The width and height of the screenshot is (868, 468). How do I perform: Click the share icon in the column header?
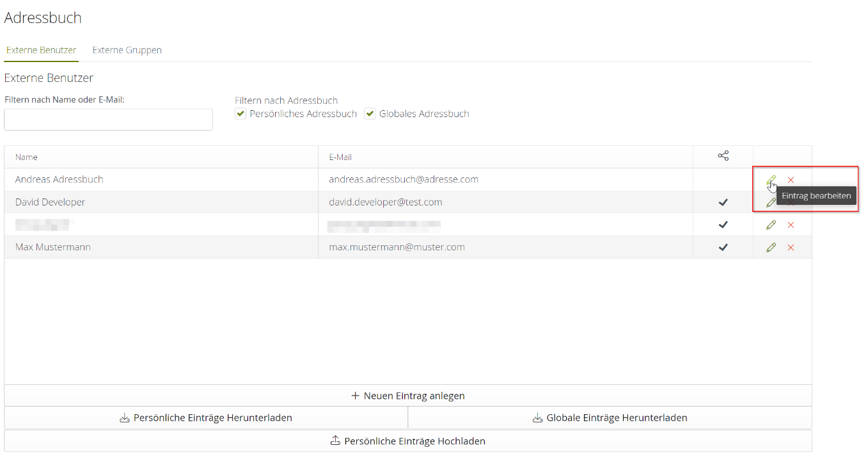(723, 156)
